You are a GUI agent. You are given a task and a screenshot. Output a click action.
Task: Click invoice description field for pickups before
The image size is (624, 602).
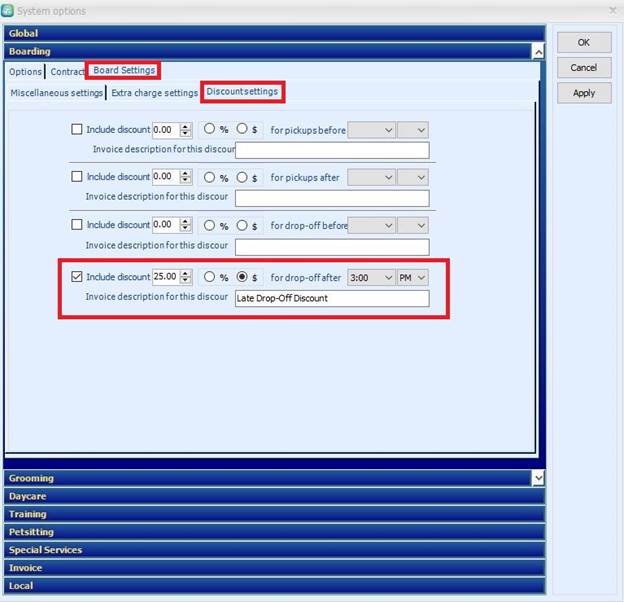pyautogui.click(x=332, y=150)
